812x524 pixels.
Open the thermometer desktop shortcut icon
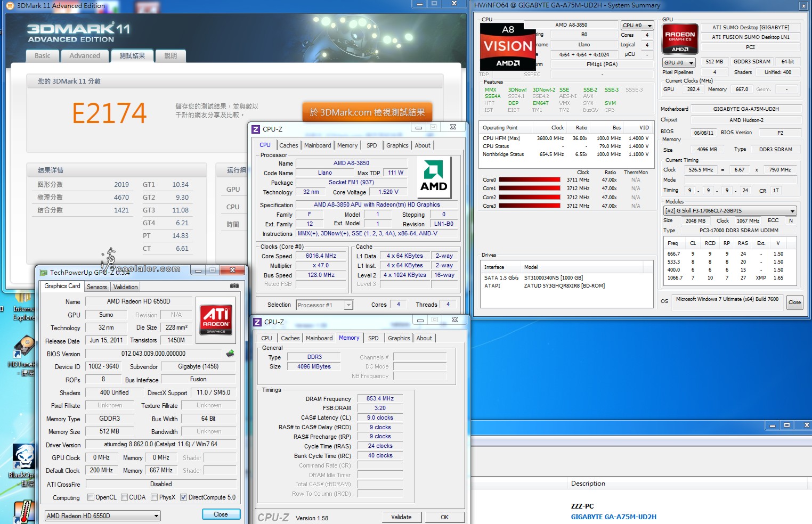pyautogui.click(x=24, y=512)
